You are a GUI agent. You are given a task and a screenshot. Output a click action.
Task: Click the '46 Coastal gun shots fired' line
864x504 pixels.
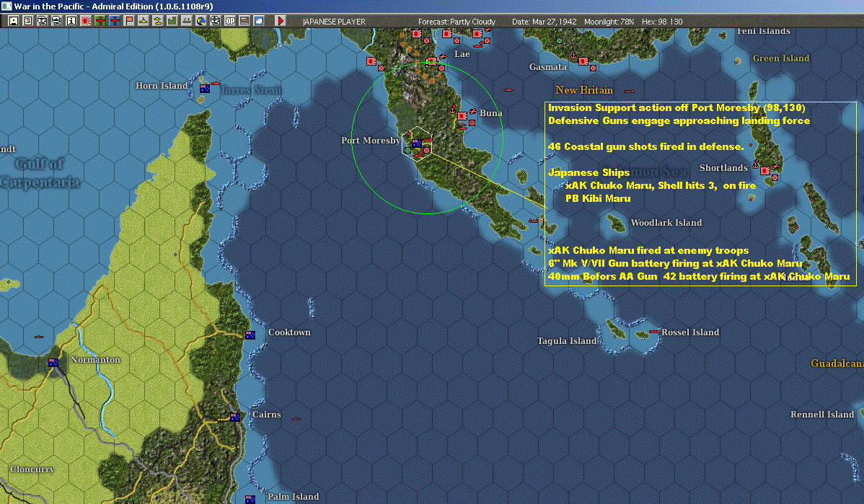coord(645,146)
